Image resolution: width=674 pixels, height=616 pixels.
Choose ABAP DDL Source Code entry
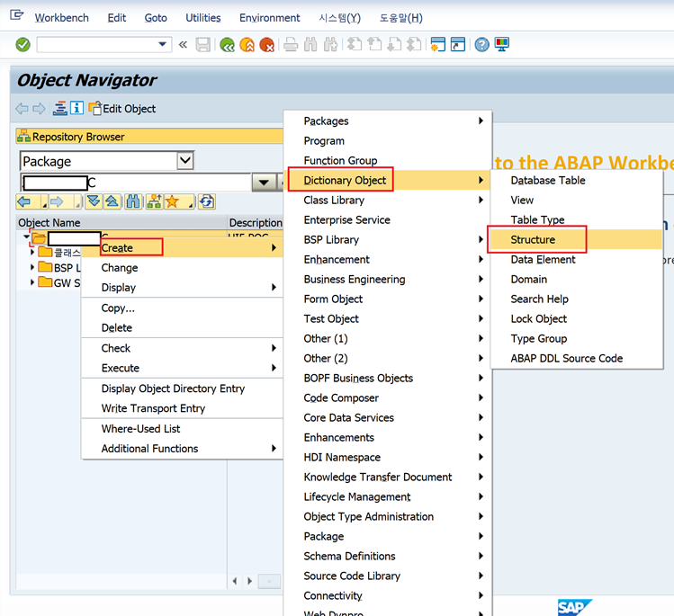576,358
